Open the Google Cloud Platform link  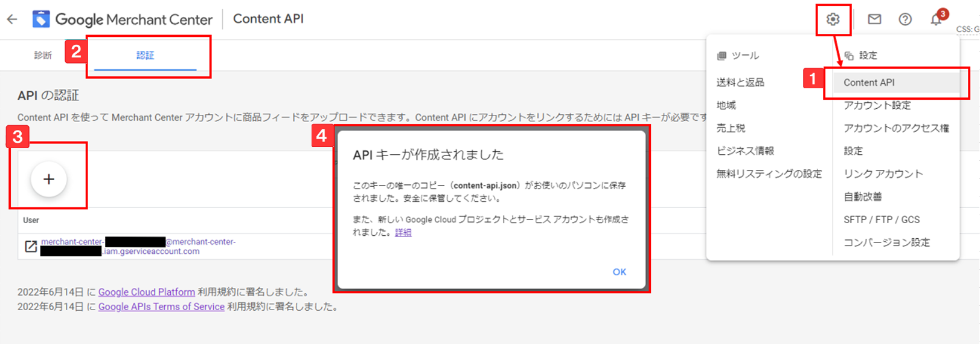coord(147,292)
